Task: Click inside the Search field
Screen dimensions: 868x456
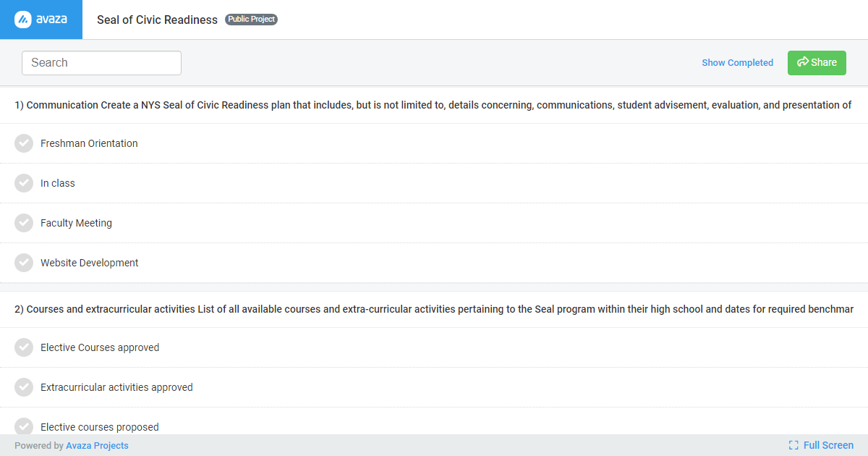Action: [x=101, y=63]
